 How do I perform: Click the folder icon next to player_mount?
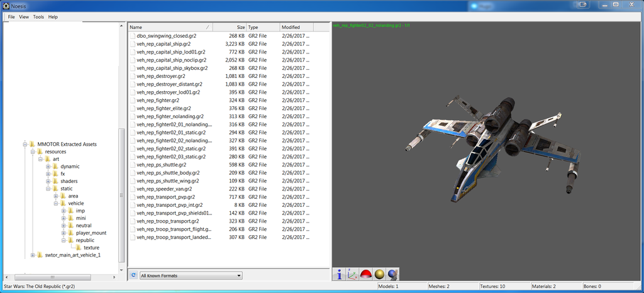tap(70, 233)
